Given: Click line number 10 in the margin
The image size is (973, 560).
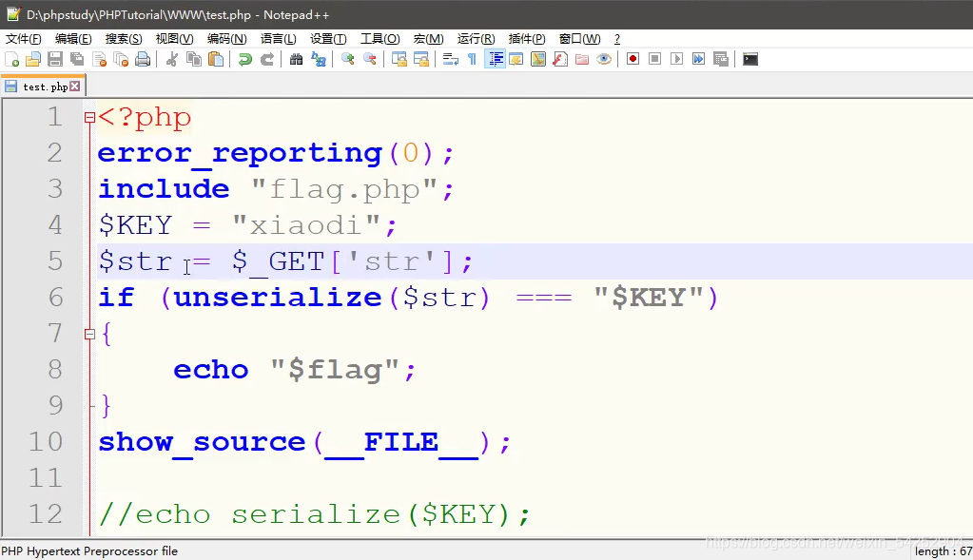Looking at the screenshot, I should click(x=46, y=442).
